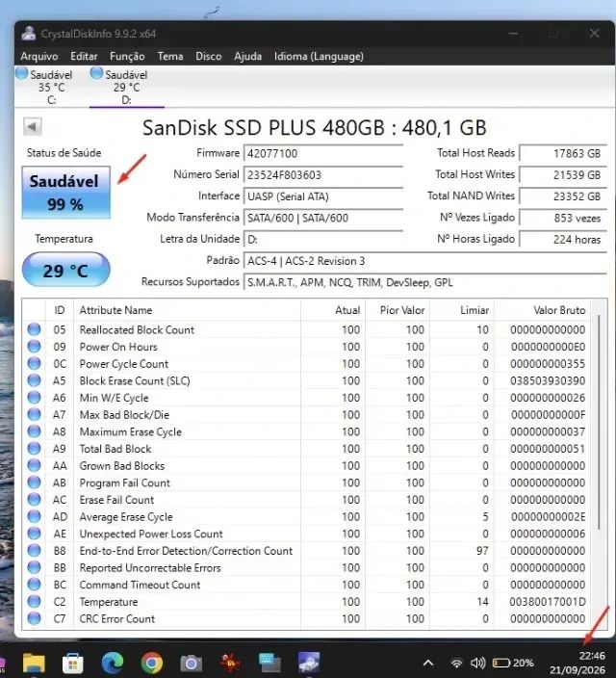Image resolution: width=616 pixels, height=678 pixels.
Task: Click status icon of Erase Fail Count
Action: point(34,500)
